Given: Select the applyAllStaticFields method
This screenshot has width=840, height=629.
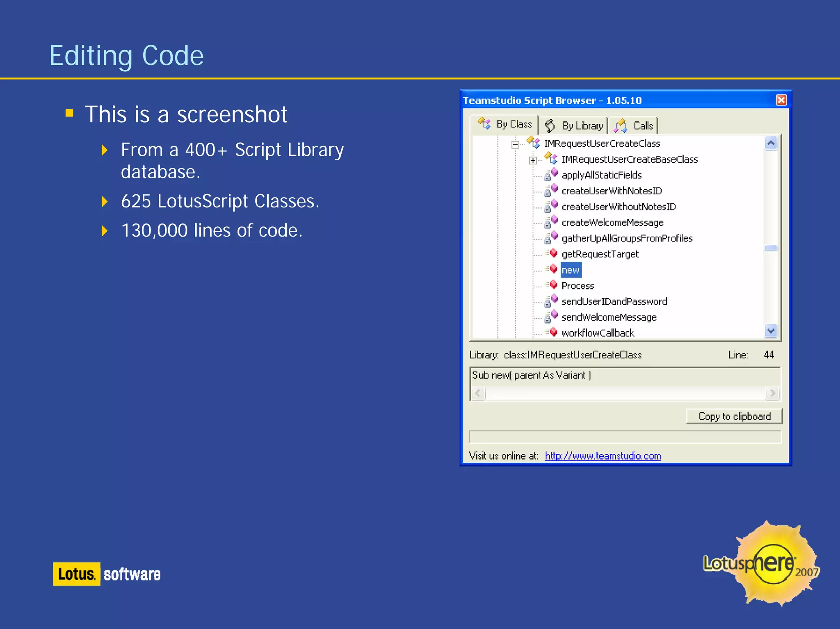Looking at the screenshot, I should [601, 175].
